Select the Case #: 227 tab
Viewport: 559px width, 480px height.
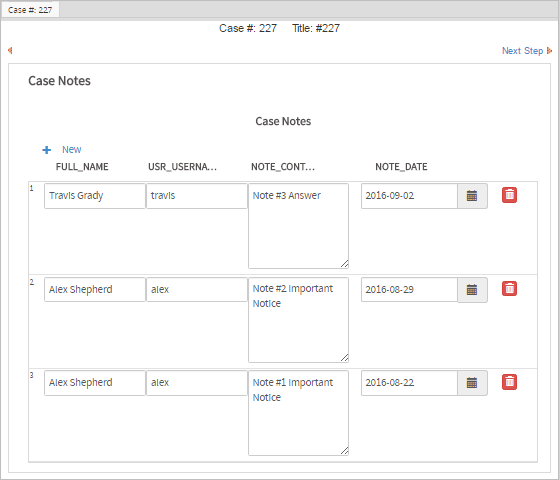tap(30, 10)
